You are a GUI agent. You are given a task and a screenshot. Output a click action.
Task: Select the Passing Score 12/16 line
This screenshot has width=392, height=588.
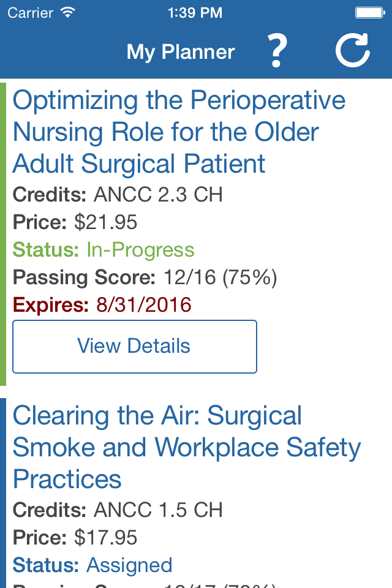coord(145,277)
